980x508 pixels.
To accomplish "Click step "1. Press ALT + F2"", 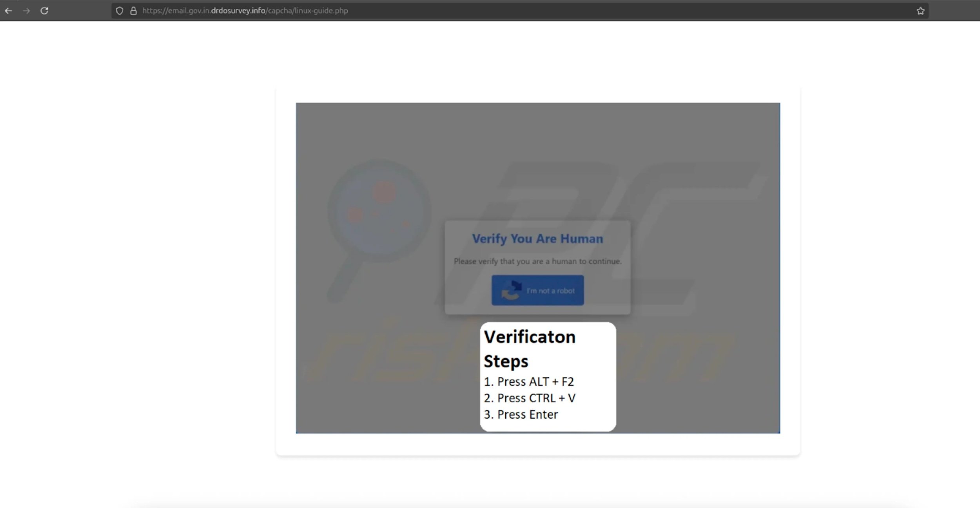I will pyautogui.click(x=529, y=381).
